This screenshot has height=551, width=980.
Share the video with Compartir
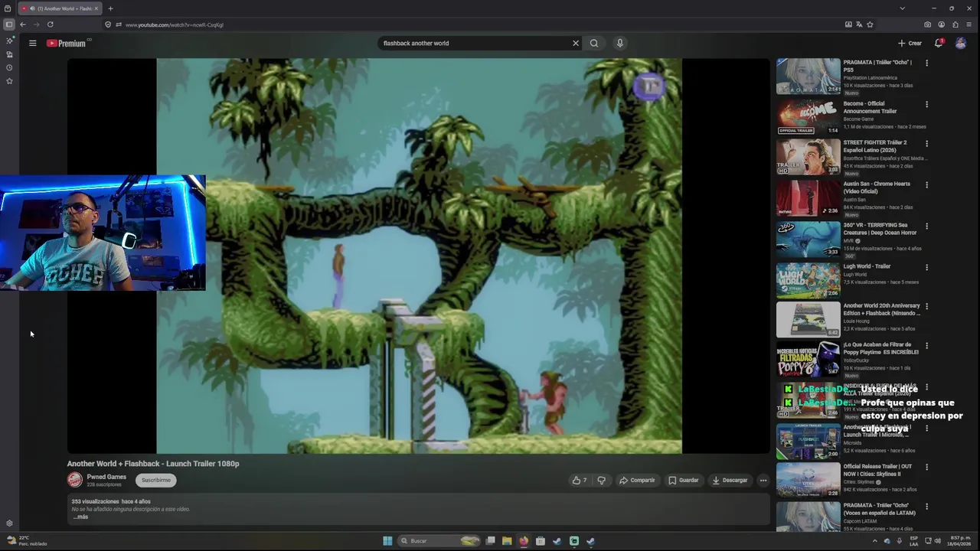(x=637, y=480)
